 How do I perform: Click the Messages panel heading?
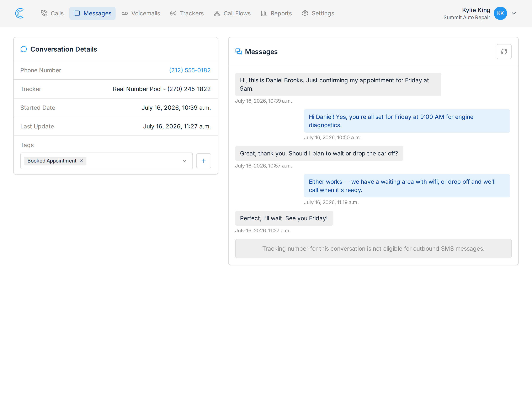click(261, 52)
